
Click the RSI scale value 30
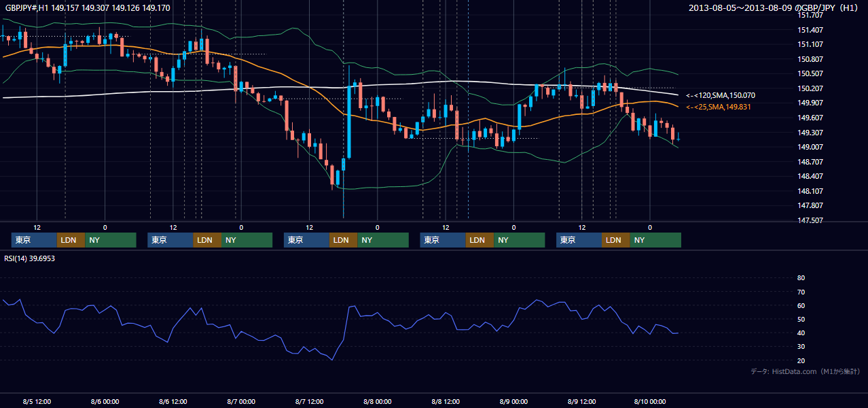[x=801, y=347]
